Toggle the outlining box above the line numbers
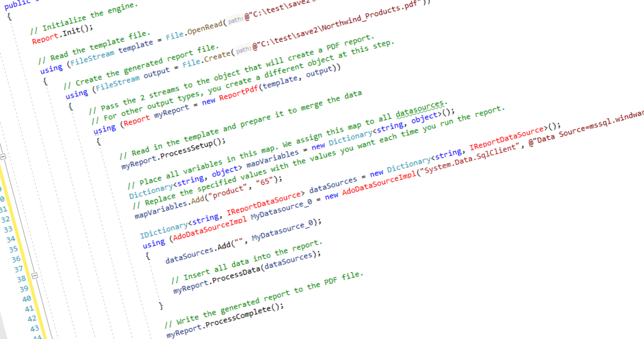The image size is (644, 339). click(3, 157)
